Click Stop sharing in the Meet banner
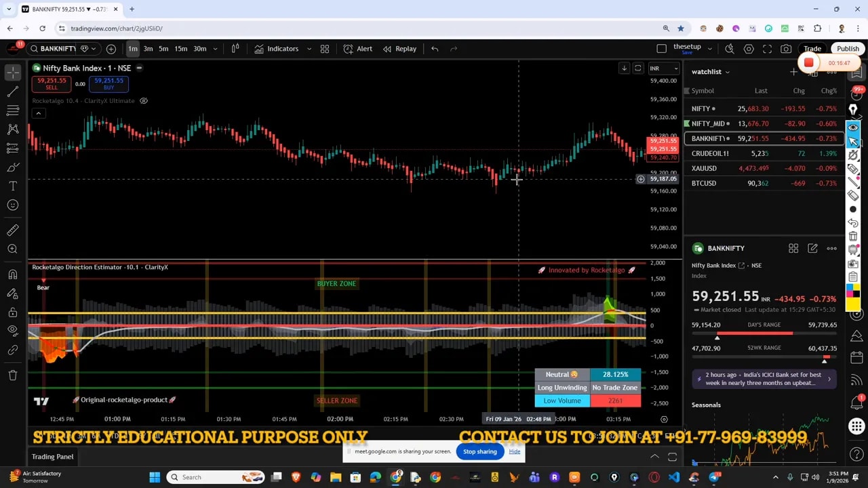Viewport: 868px width, 488px height. 479,451
